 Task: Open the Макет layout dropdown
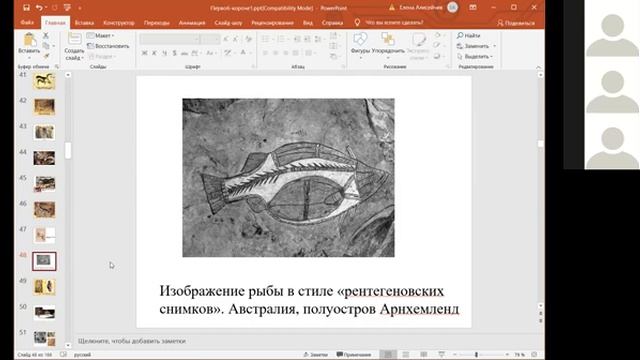click(100, 36)
